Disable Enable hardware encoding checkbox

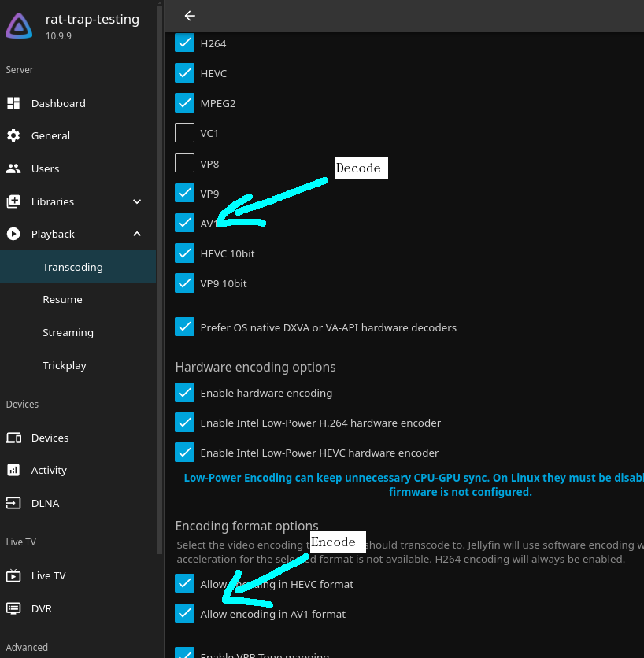184,393
